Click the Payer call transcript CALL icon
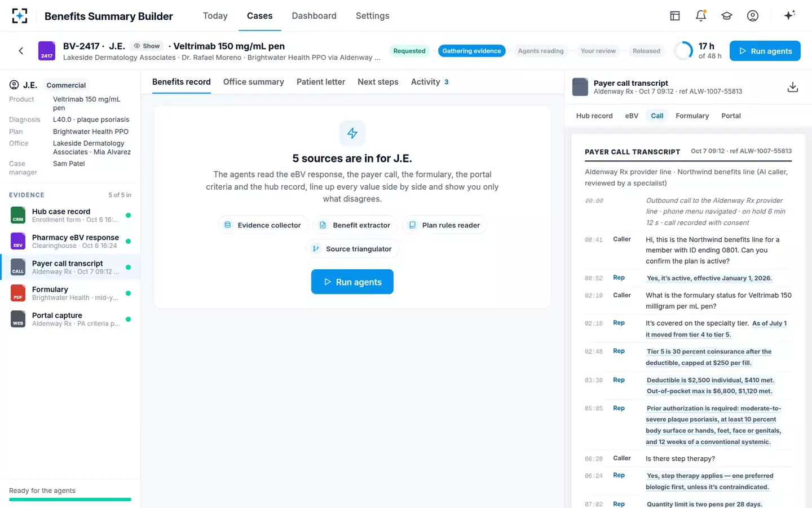 pos(18,267)
